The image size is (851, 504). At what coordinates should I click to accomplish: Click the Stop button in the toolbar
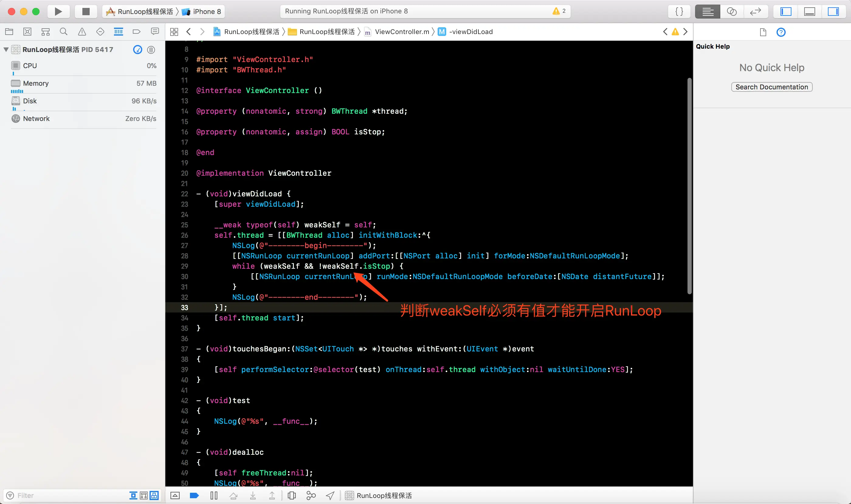click(86, 12)
